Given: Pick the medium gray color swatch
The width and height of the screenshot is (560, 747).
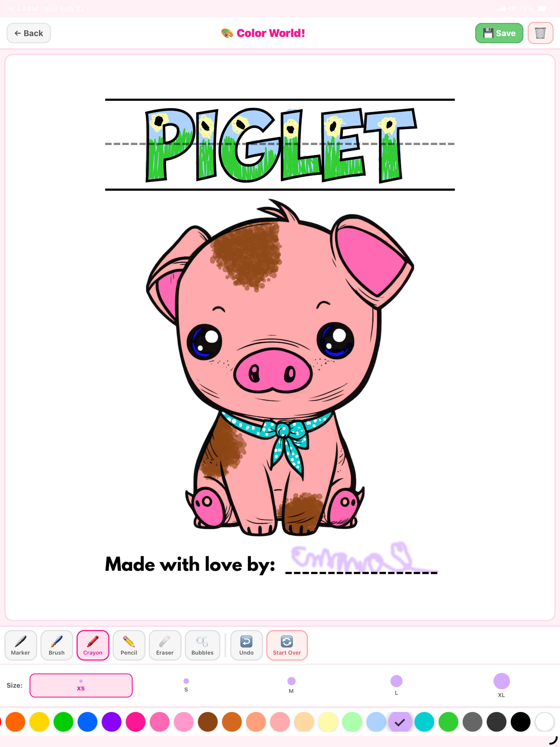Looking at the screenshot, I should coord(472,722).
